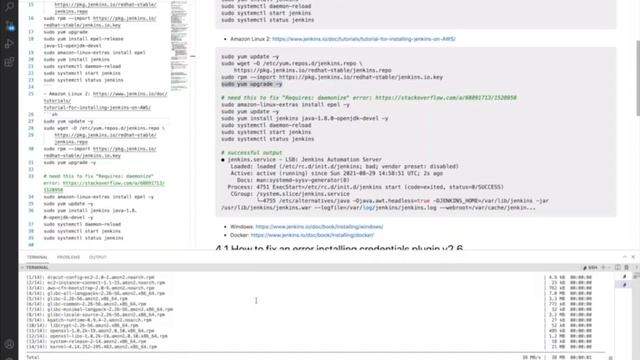Click 'sudo systemctl status jenkins' on line 39
The height and width of the screenshot is (360, 640).
pos(83,238)
